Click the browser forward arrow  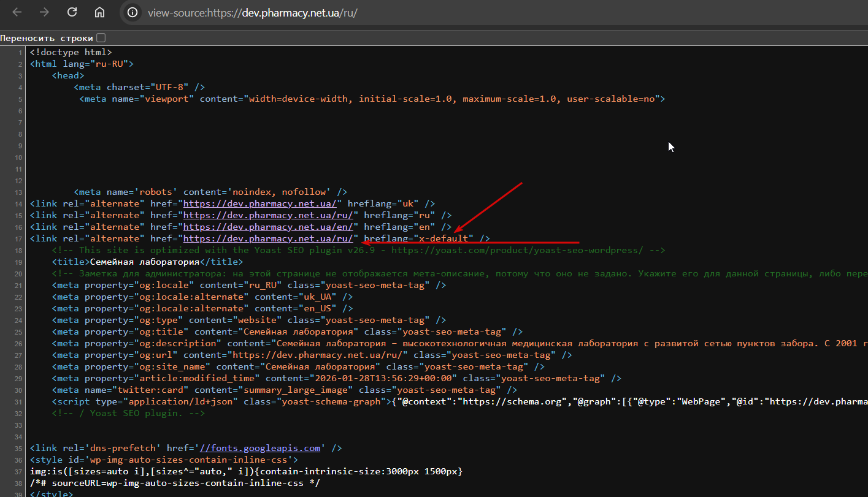pos(44,12)
